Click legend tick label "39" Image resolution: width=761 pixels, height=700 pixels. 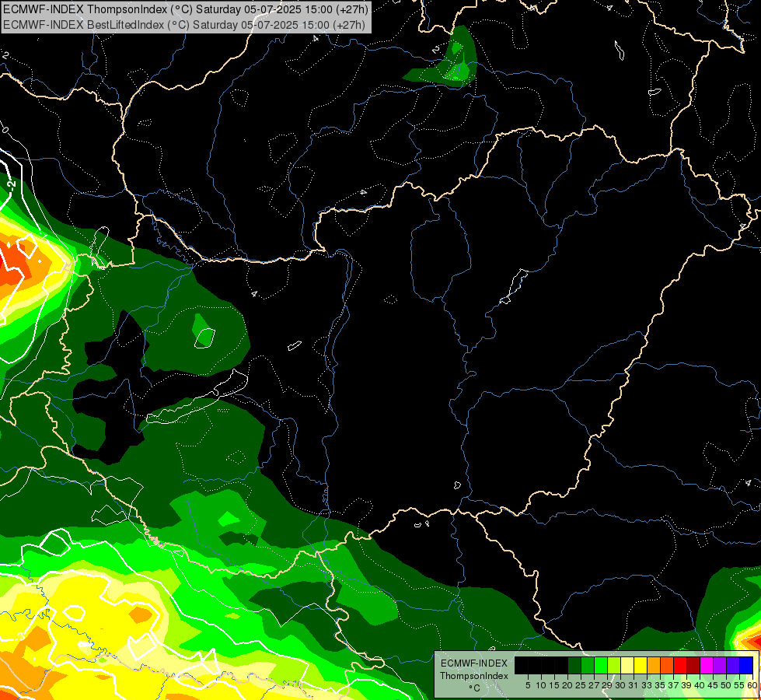click(x=686, y=685)
